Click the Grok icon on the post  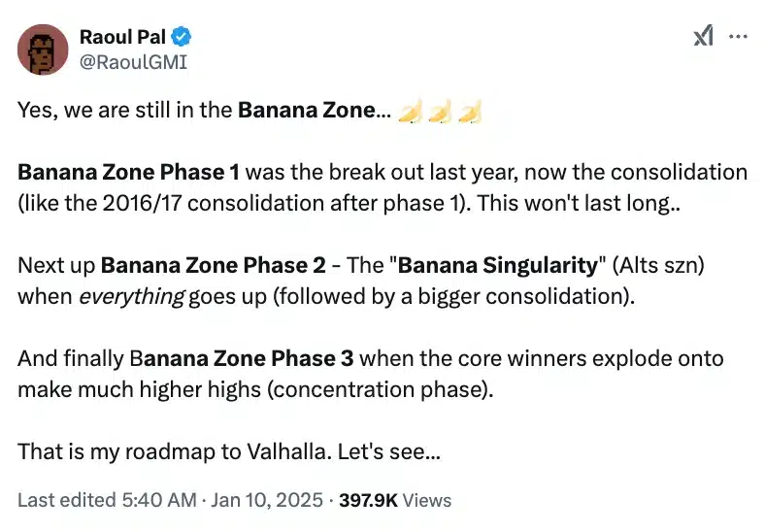703,37
